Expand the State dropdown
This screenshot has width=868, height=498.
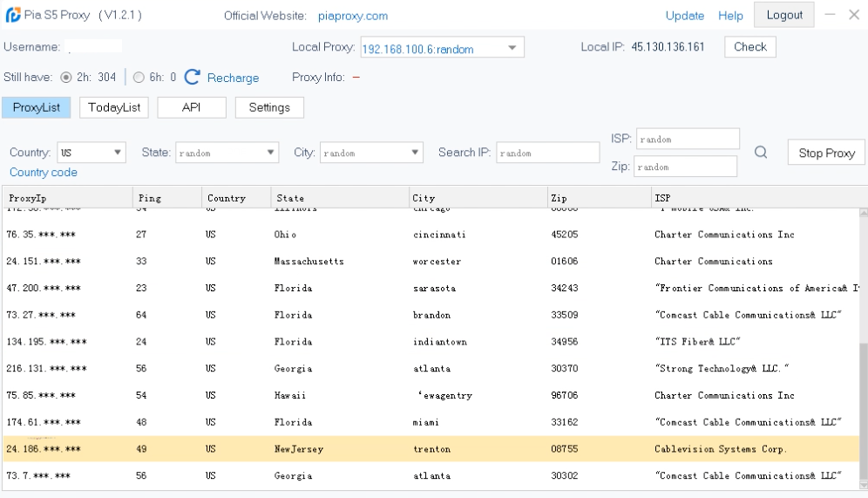(271, 153)
